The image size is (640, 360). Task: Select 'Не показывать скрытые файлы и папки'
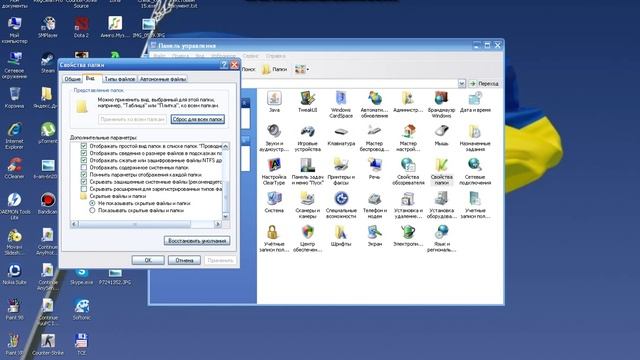click(x=92, y=203)
